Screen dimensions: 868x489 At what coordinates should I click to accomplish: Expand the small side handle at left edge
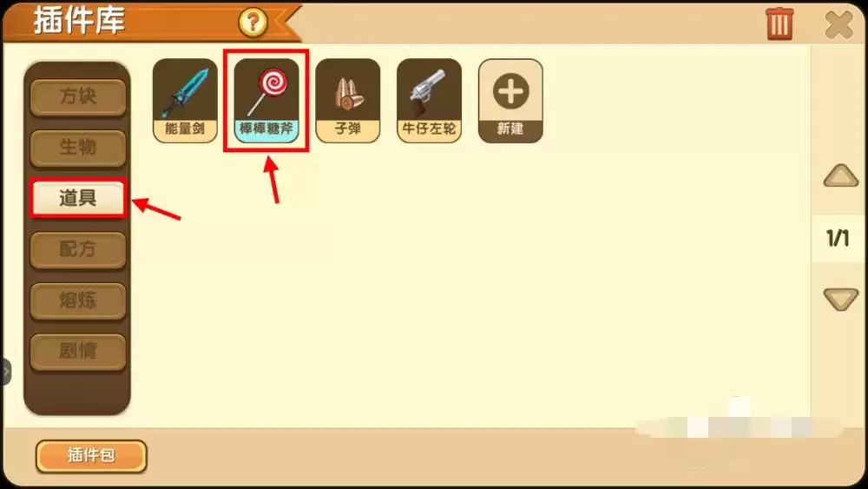[5, 372]
